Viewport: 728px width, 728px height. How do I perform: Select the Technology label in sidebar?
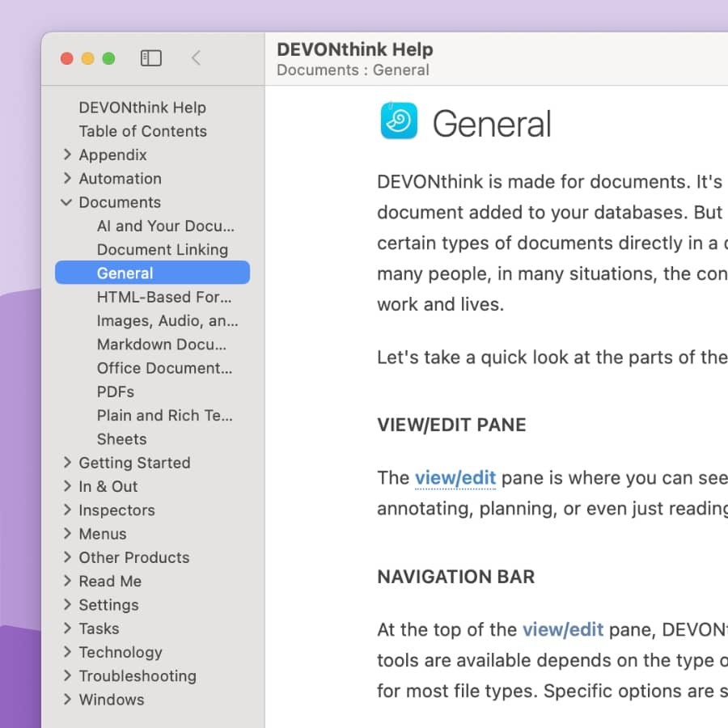(121, 652)
